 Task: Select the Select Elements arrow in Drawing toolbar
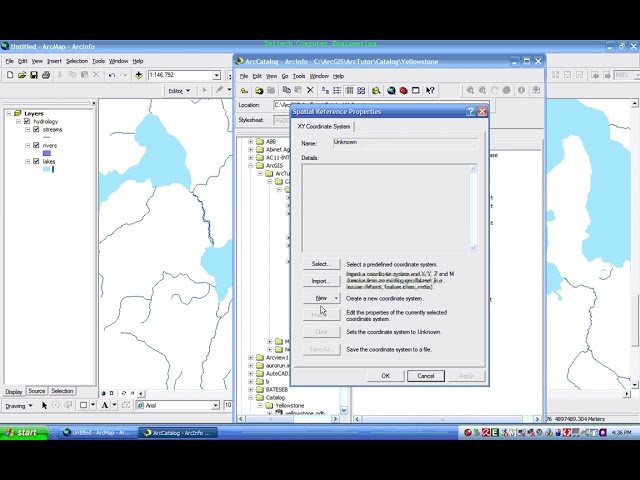coord(44,405)
